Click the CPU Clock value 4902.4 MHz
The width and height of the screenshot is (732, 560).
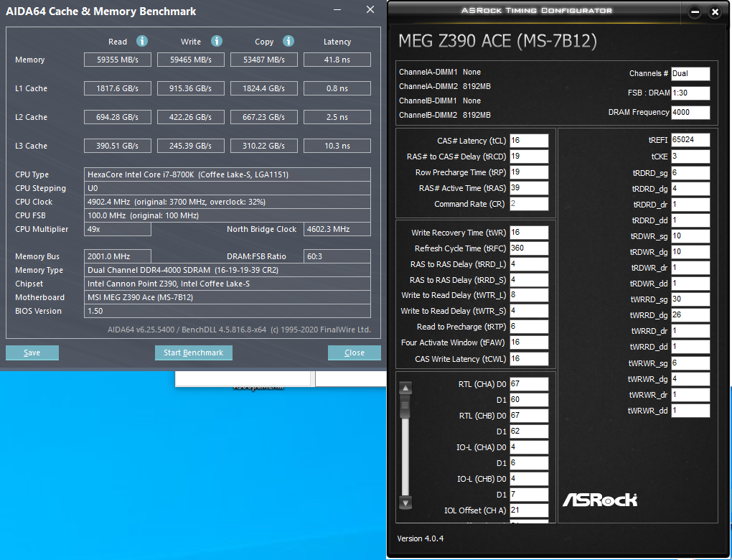[227, 202]
